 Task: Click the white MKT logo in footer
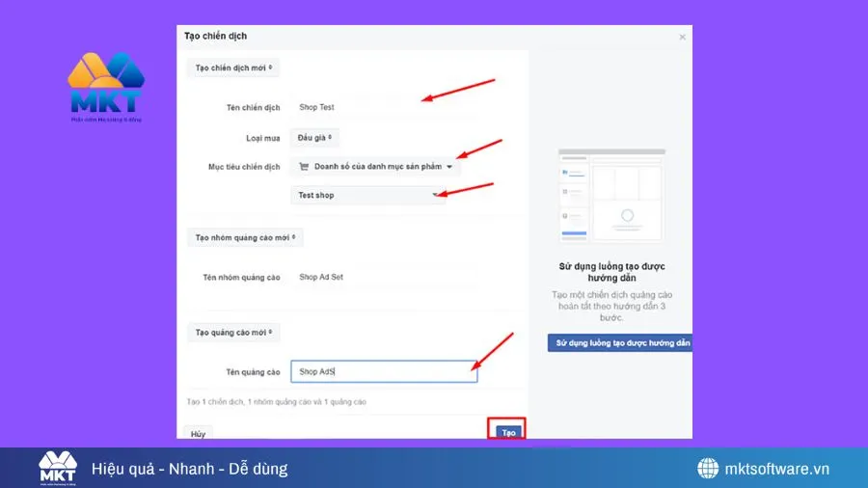point(58,468)
